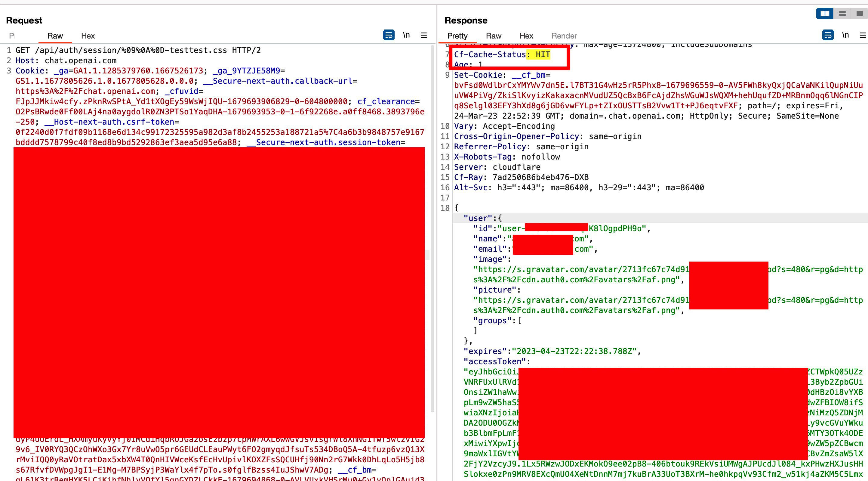The height and width of the screenshot is (481, 868).
Task: Show non-printable characters in Request panel
Action: 406,35
